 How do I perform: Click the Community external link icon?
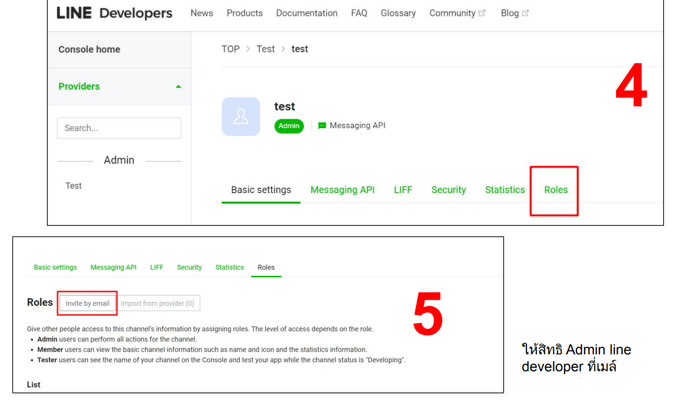[482, 13]
